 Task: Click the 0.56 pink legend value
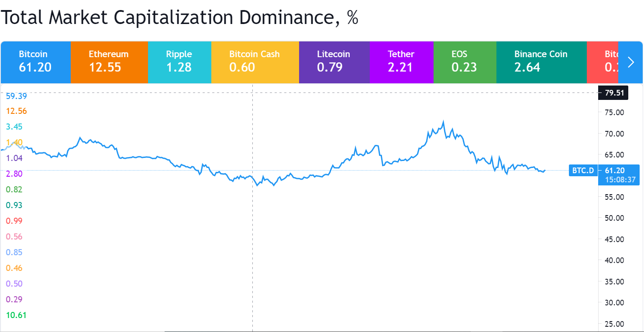pos(14,236)
